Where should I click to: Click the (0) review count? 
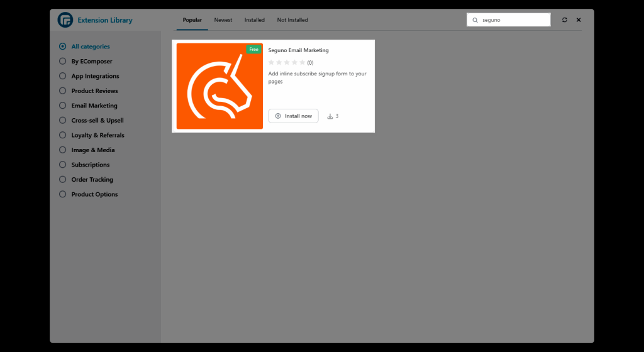pos(310,63)
